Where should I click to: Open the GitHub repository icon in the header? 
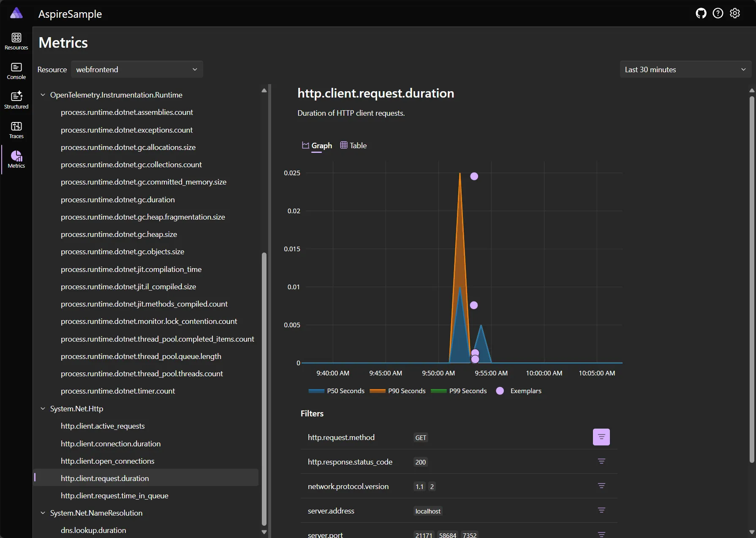tap(701, 13)
